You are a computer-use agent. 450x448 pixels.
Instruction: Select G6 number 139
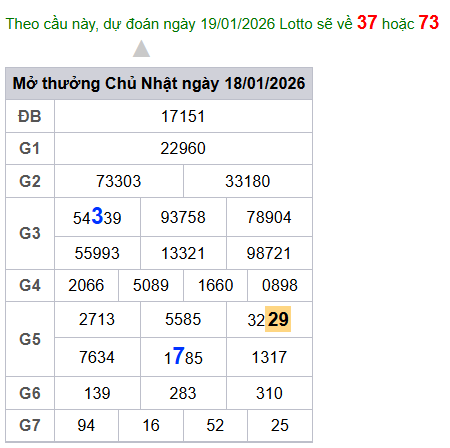pos(97,393)
